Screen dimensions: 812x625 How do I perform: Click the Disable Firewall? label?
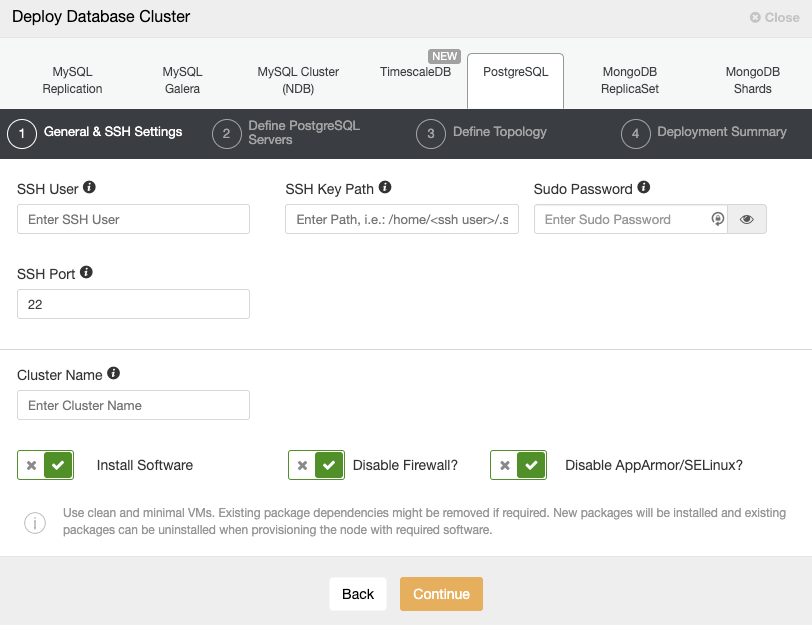[405, 465]
